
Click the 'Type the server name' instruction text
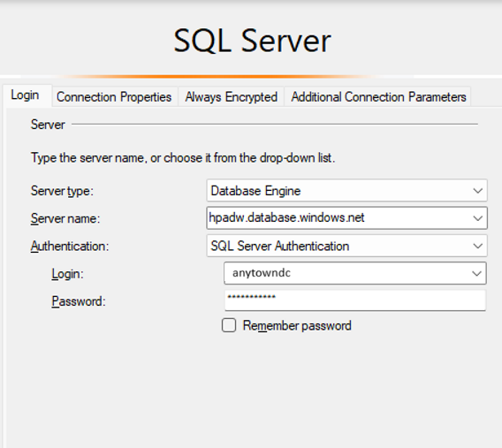183,158
